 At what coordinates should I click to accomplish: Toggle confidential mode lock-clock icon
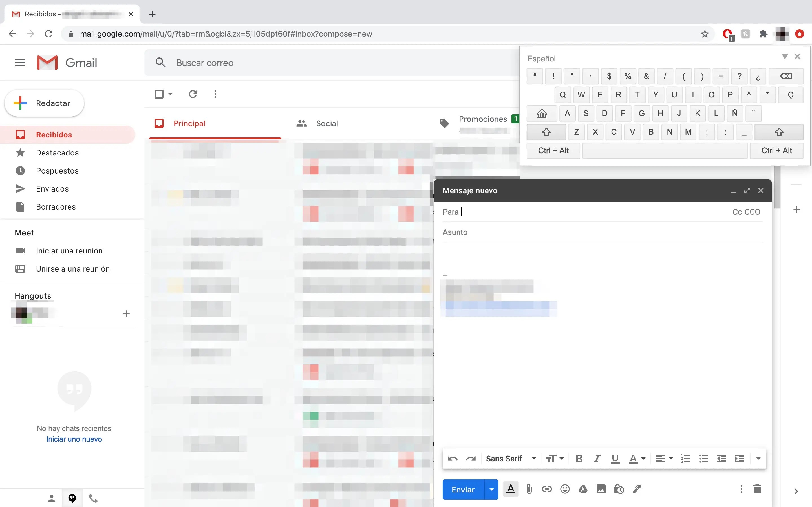pos(619,489)
